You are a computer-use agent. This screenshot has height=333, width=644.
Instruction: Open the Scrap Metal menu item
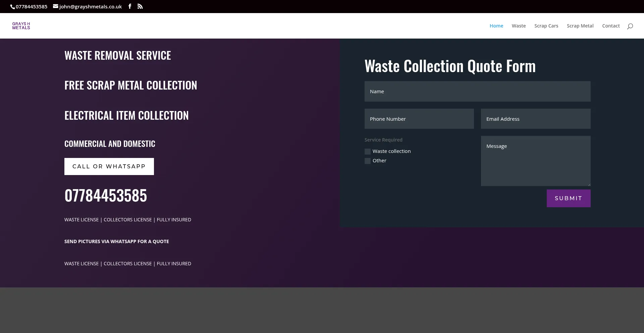pyautogui.click(x=580, y=26)
